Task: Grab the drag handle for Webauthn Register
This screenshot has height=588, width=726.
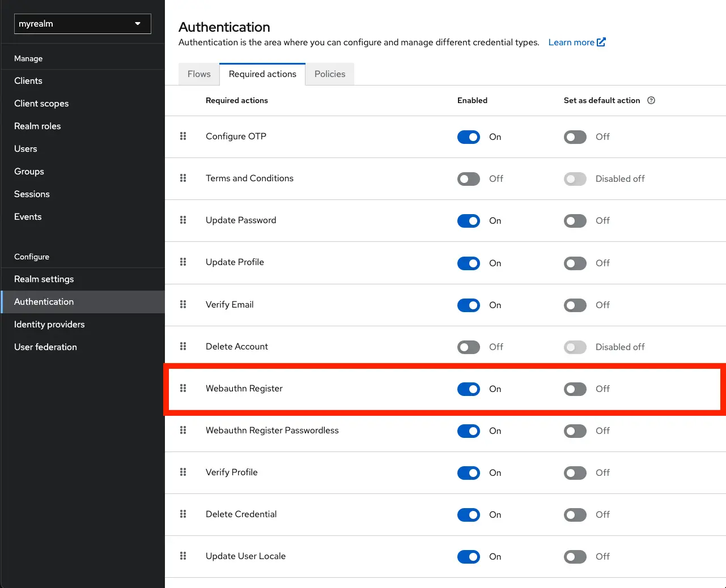Action: click(x=183, y=388)
